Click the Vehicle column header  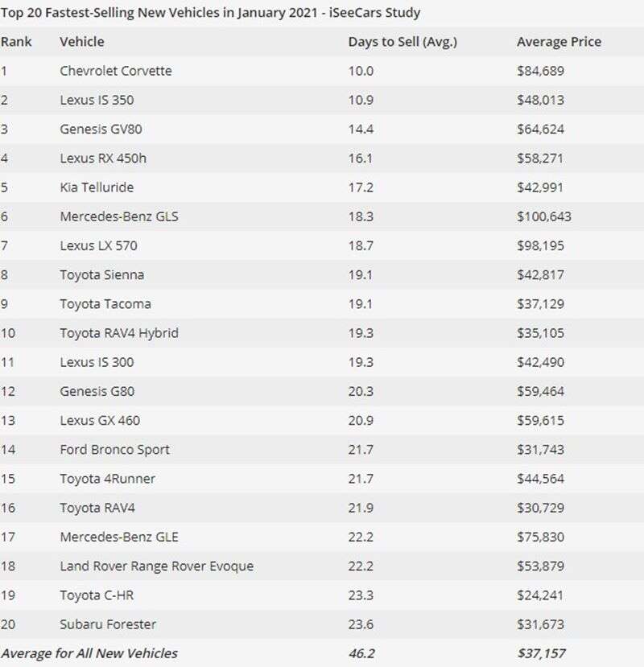point(82,41)
